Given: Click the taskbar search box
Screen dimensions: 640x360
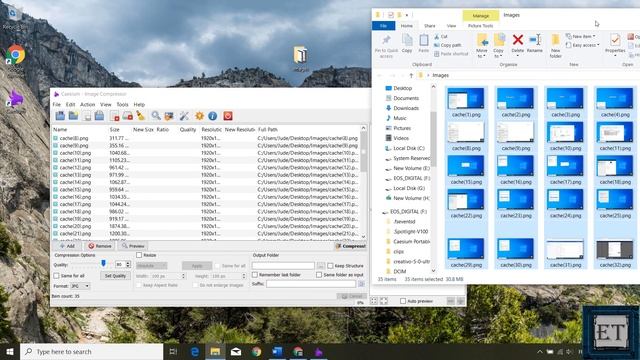Looking at the screenshot, I should tap(91, 351).
